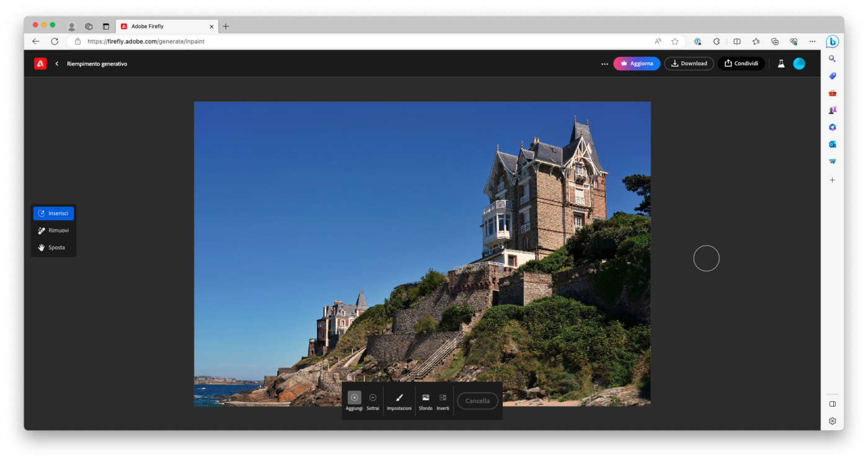Click the Aggiorna upgrade button
This screenshot has height=462, width=868.
637,63
